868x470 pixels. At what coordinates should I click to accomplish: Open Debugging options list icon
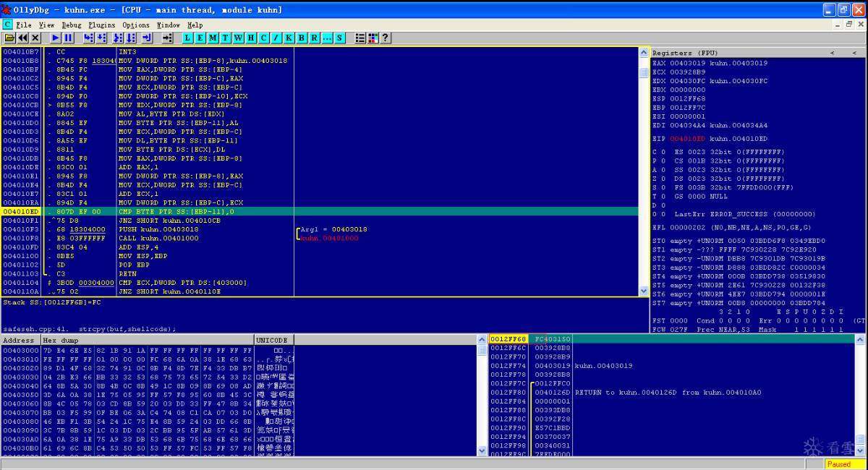pos(359,38)
